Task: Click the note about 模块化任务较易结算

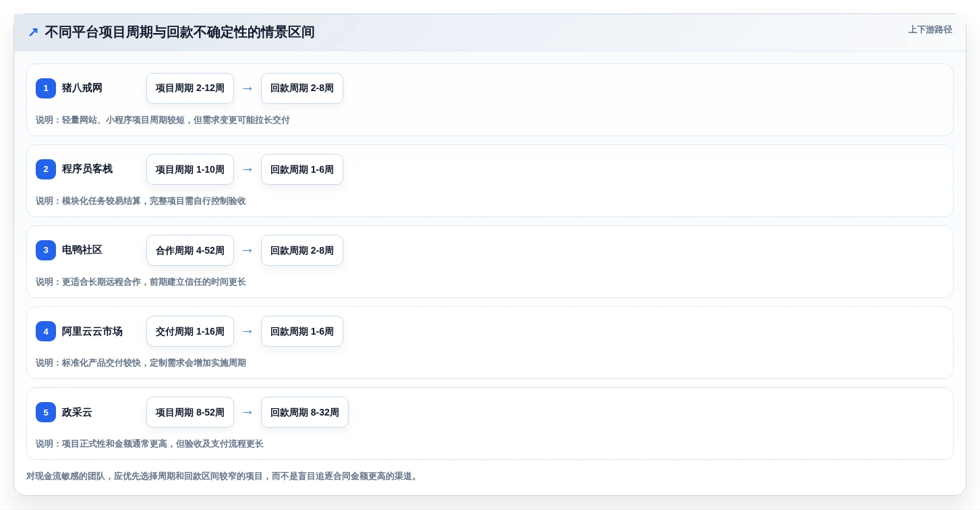Action: pyautogui.click(x=141, y=201)
